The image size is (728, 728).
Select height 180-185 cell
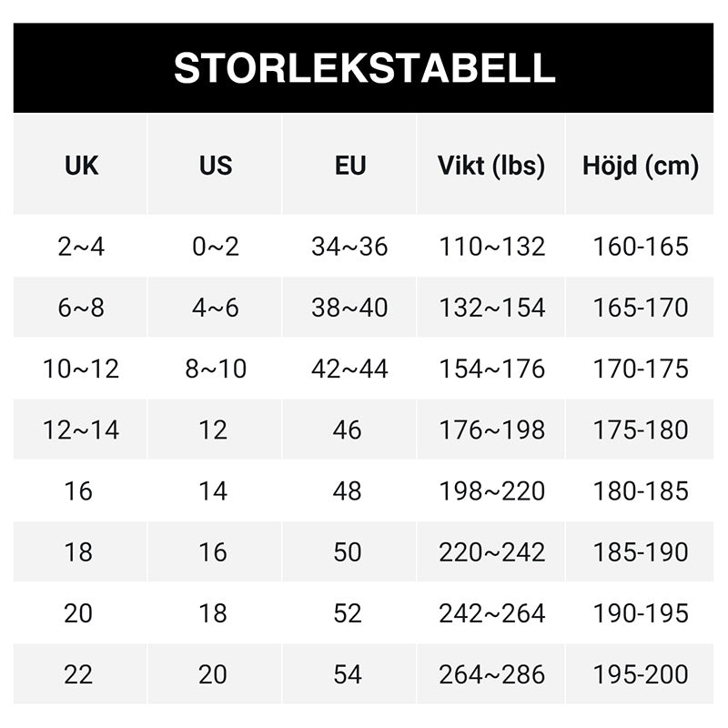coord(641,491)
